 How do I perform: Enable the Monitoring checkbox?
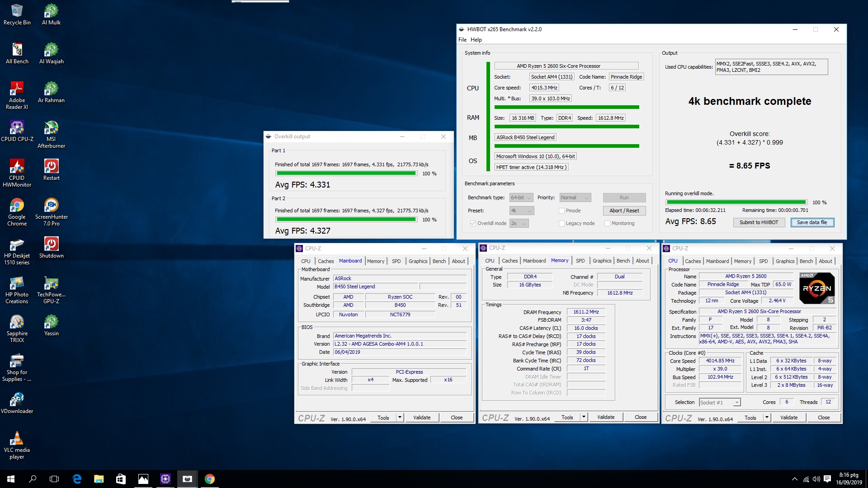pyautogui.click(x=607, y=223)
